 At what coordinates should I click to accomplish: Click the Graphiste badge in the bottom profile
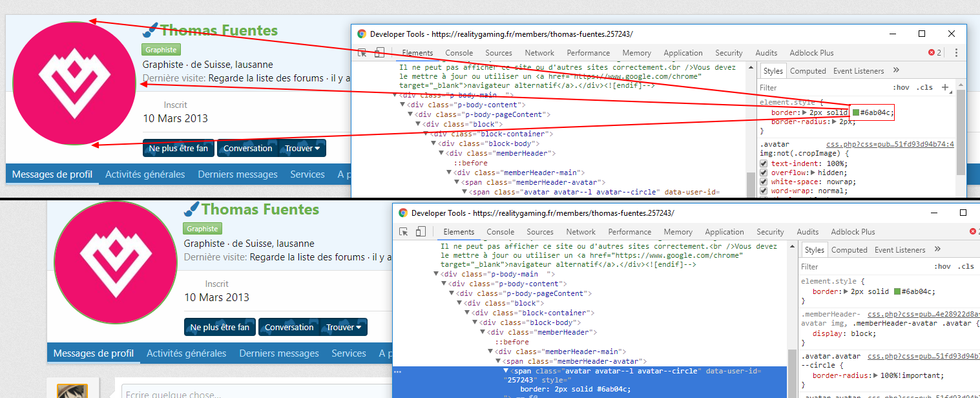[203, 229]
